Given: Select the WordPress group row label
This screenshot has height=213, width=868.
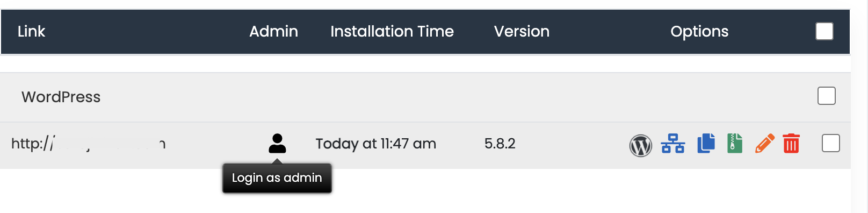Looking at the screenshot, I should click(61, 97).
